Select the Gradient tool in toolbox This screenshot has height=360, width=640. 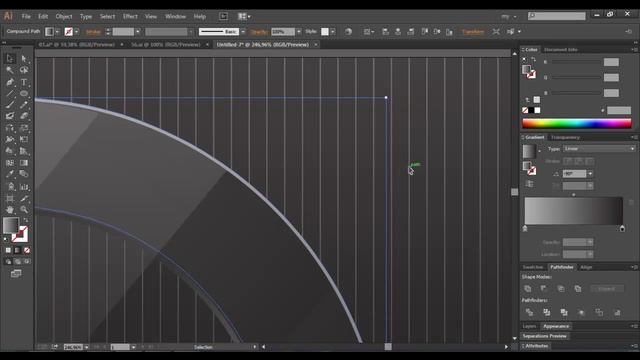tap(24, 163)
